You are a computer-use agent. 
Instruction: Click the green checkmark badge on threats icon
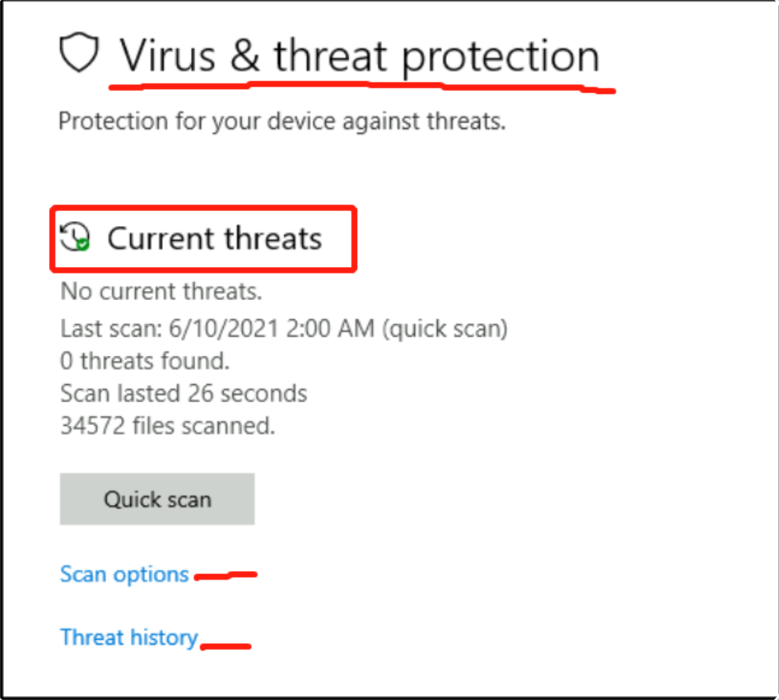click(x=83, y=245)
